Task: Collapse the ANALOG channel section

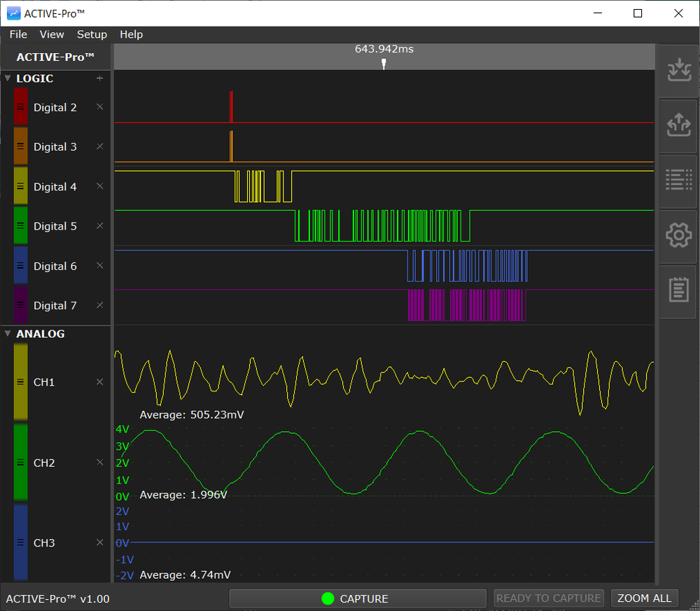Action: (7, 334)
